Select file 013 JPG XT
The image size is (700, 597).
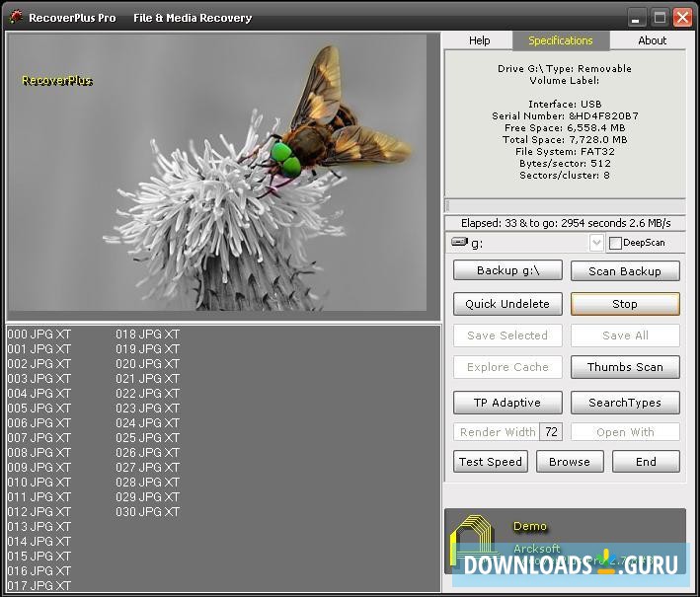pos(39,527)
